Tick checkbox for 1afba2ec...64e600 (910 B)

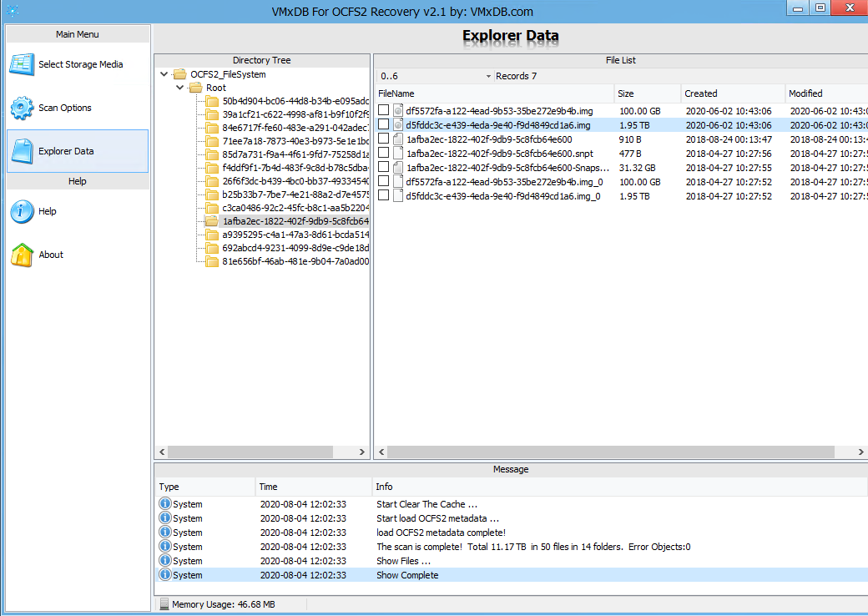[383, 139]
